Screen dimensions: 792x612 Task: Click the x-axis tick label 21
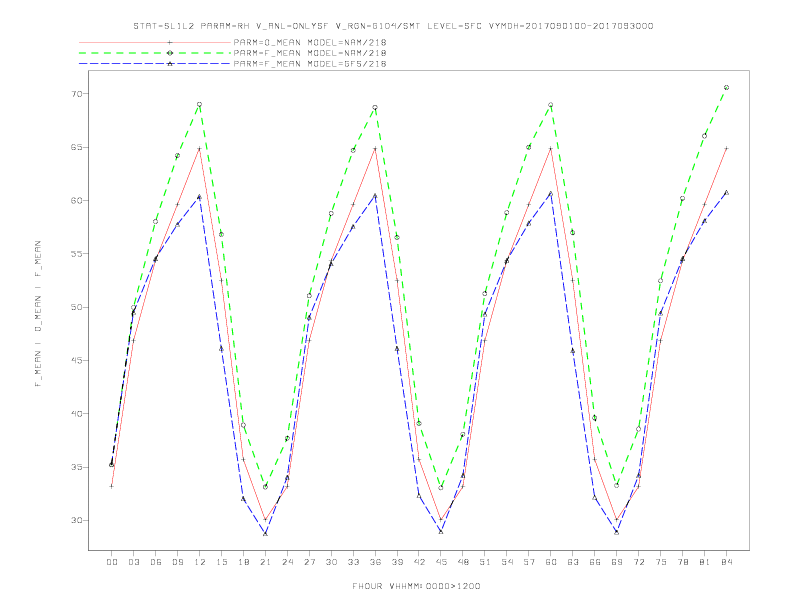coord(265,562)
